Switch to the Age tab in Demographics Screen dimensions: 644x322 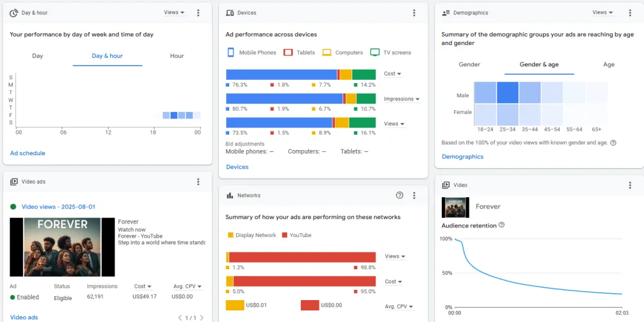click(x=609, y=65)
